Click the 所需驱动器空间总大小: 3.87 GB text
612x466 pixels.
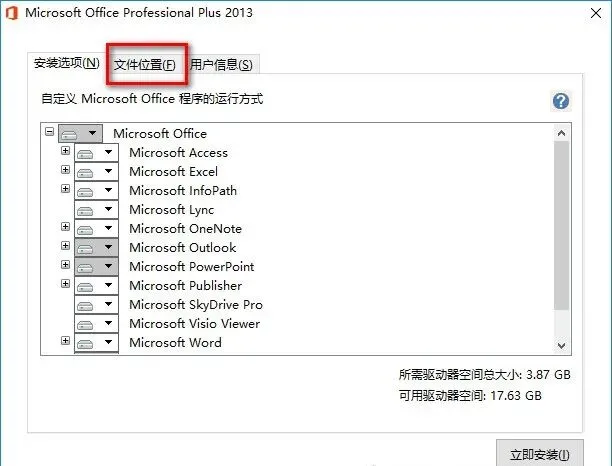(484, 375)
